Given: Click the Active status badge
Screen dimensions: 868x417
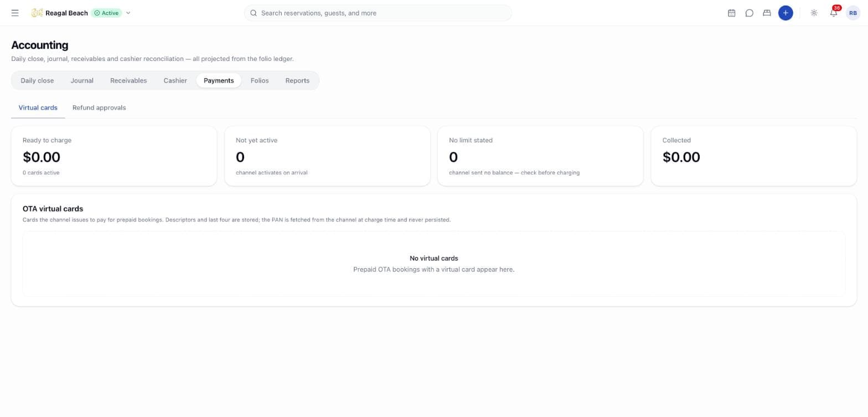Looking at the screenshot, I should [x=107, y=13].
